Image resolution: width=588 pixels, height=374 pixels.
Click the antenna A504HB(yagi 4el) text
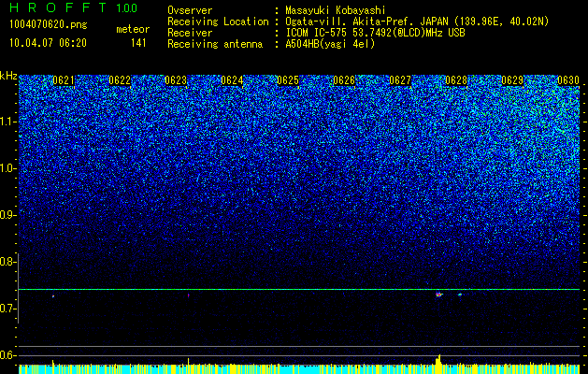[x=330, y=44]
